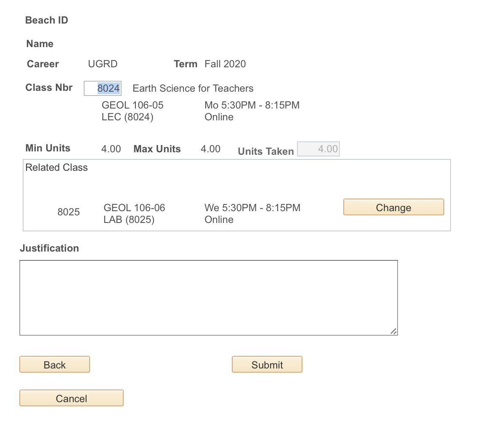Click the Max Units value 4.00
504x424 pixels.
[x=210, y=149]
